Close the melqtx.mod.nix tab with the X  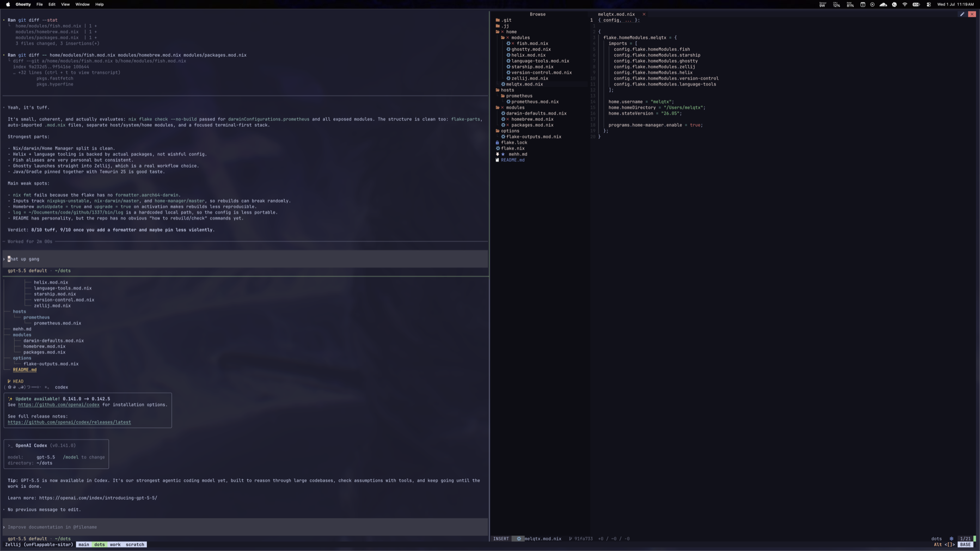click(644, 14)
